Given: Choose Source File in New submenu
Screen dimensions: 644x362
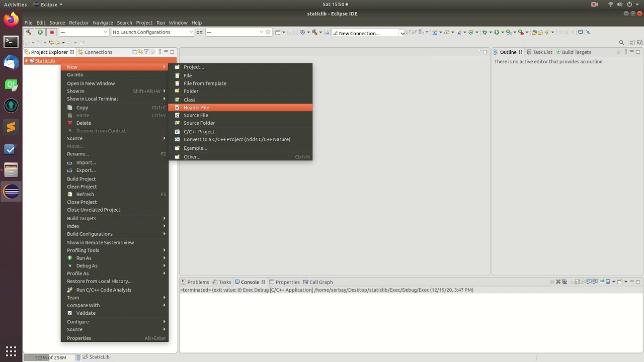Looking at the screenshot, I should click(240, 115).
